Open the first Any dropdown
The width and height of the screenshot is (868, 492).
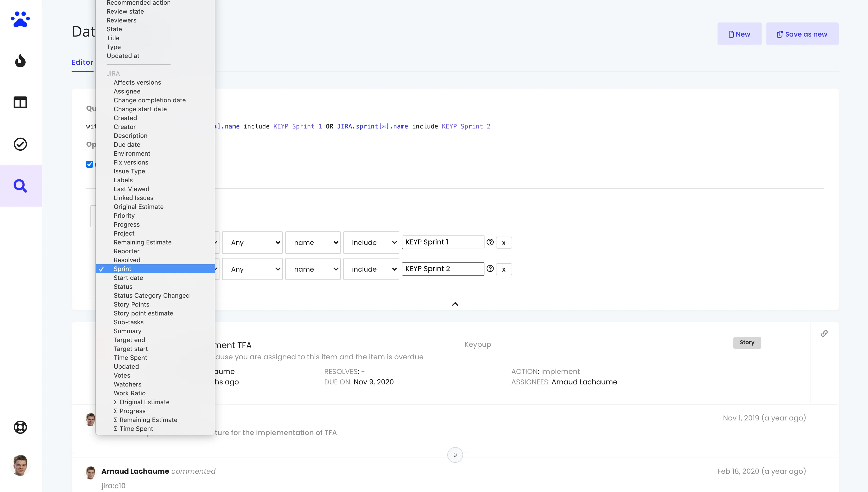click(x=252, y=242)
